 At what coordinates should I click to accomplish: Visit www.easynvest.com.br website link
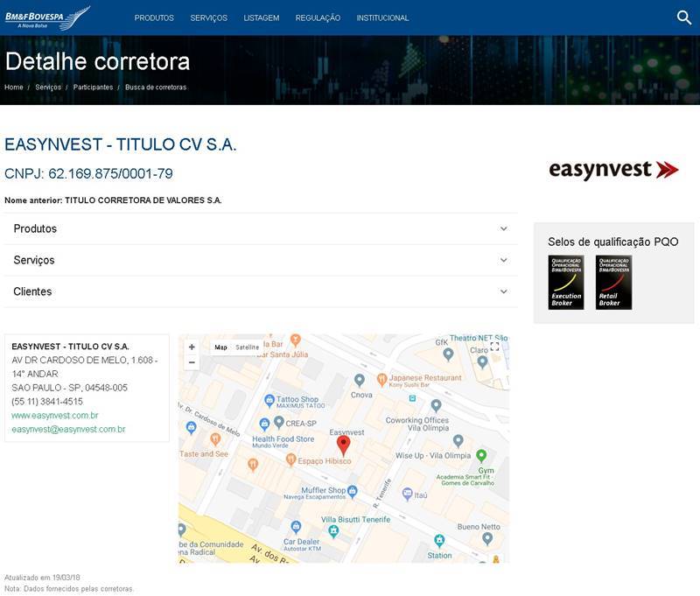(55, 415)
